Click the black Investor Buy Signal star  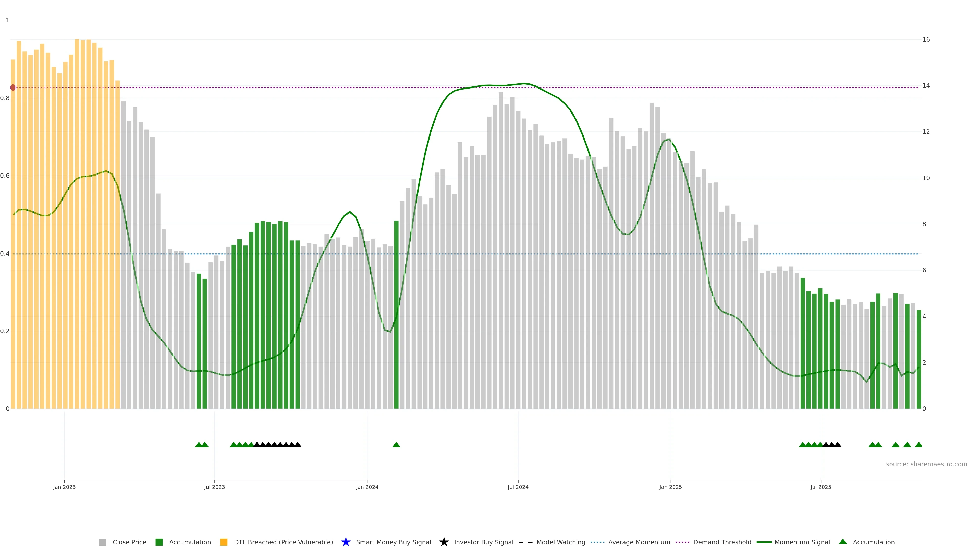[444, 542]
